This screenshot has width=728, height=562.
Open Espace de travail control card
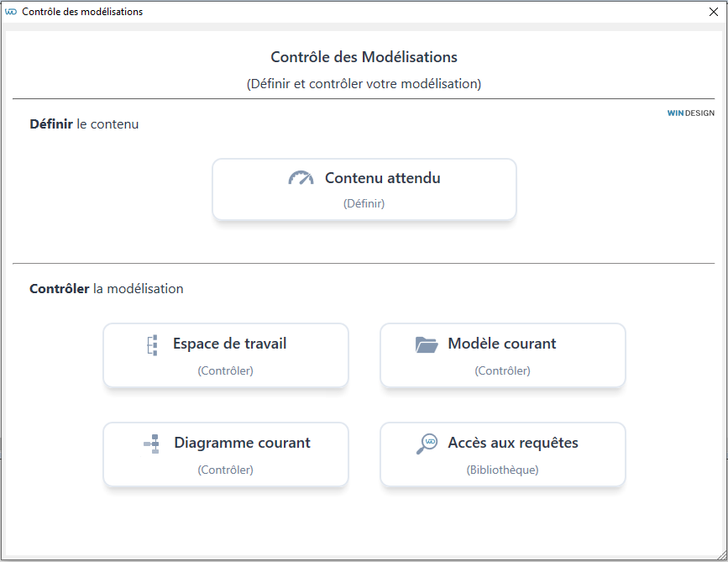(x=226, y=355)
